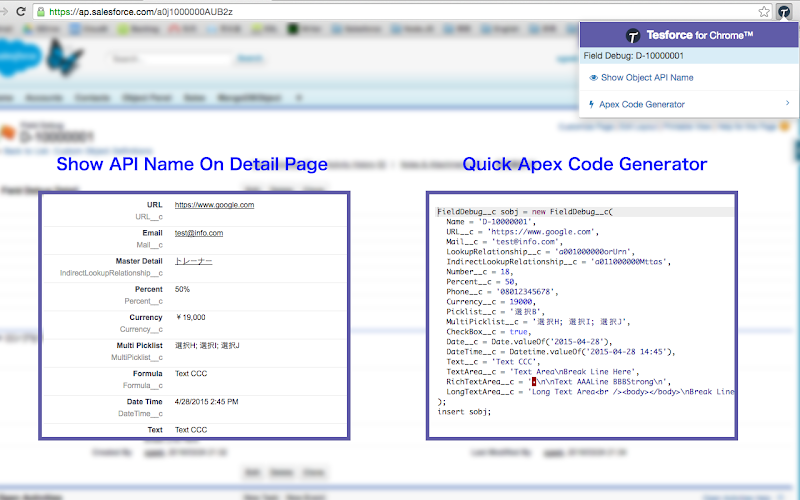Screen dimensions: 800x500
Task: Click the code line Name = 'D-10000001'
Action: tap(491, 221)
